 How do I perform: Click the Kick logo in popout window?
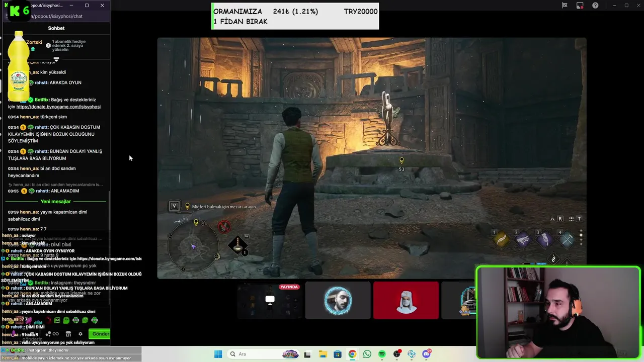tap(15, 11)
